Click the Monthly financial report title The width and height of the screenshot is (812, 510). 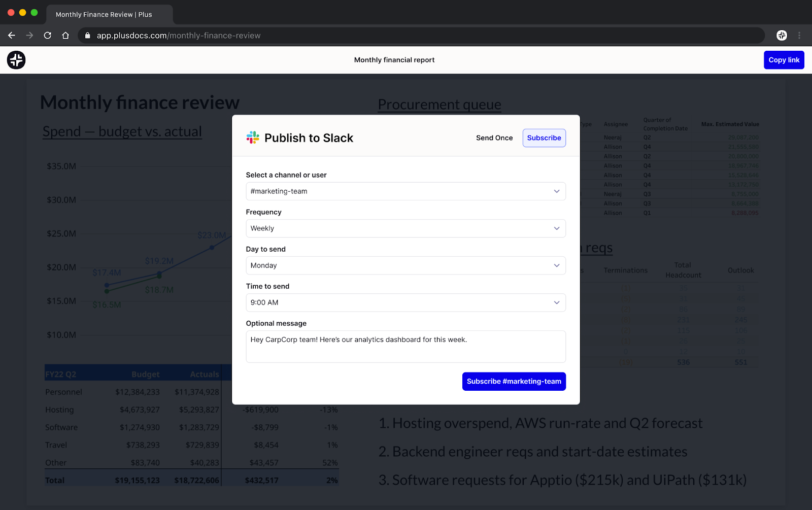(x=394, y=60)
